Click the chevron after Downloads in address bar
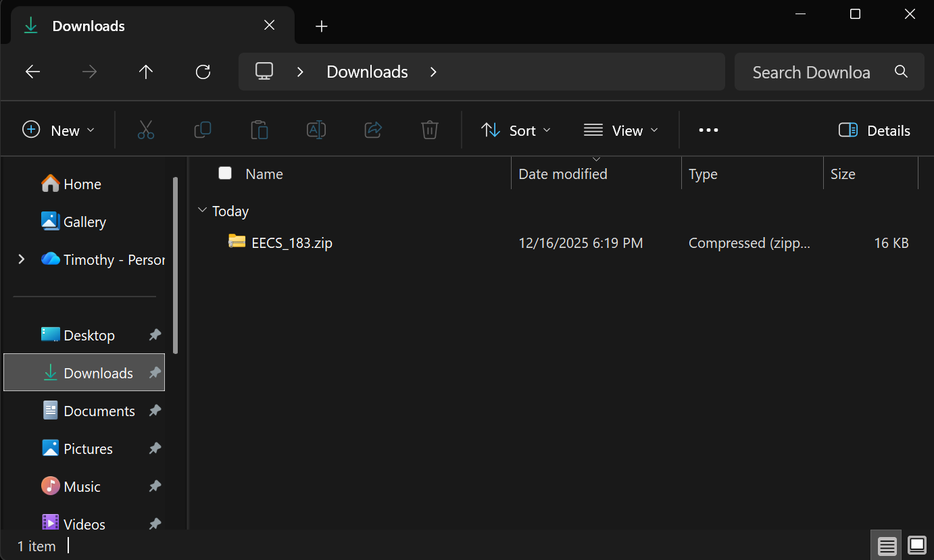Image resolution: width=934 pixels, height=560 pixels. [433, 72]
